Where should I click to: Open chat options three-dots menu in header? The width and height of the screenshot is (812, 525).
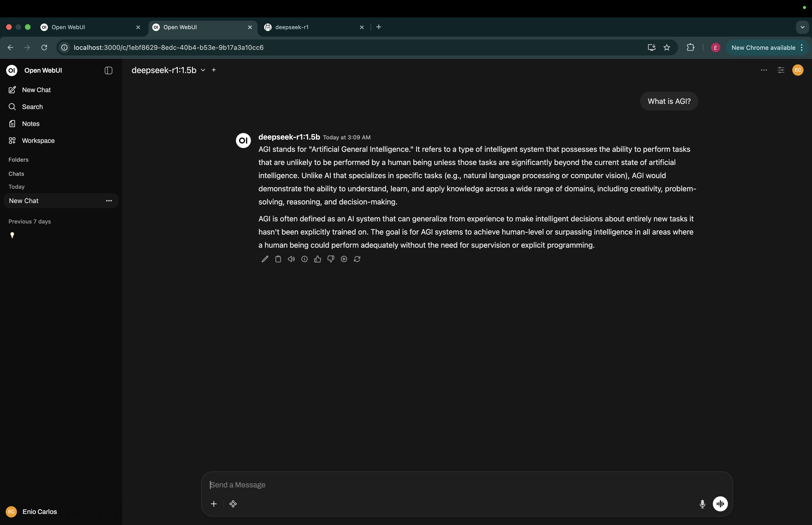(764, 70)
